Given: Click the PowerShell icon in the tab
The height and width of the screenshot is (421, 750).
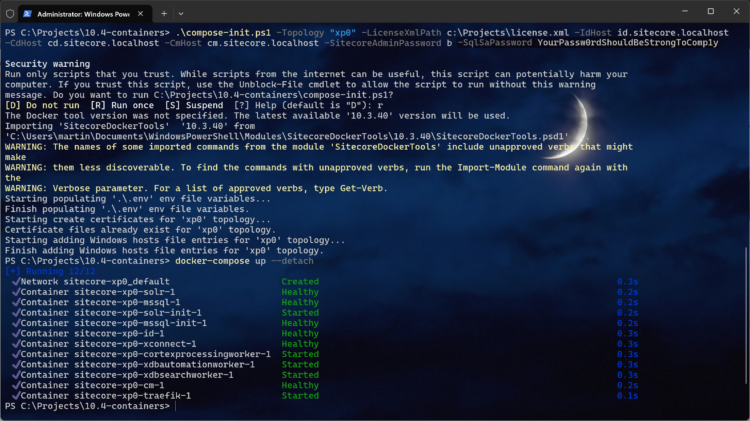Looking at the screenshot, I should pyautogui.click(x=19, y=14).
